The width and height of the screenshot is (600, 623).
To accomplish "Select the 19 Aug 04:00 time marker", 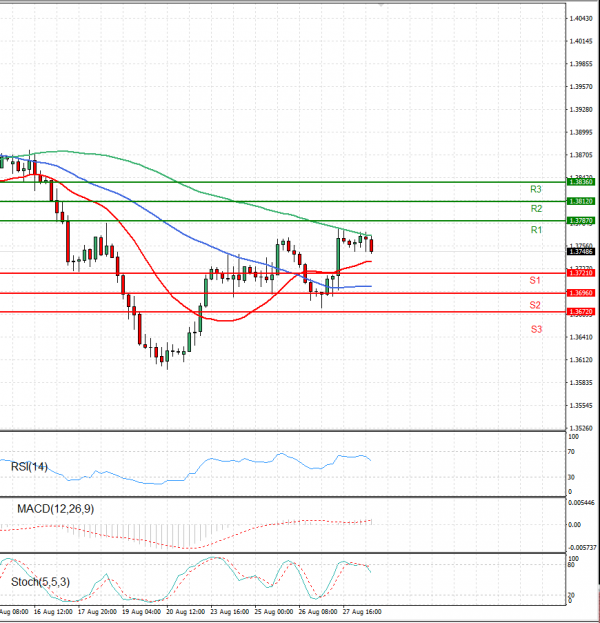I will (x=141, y=612).
